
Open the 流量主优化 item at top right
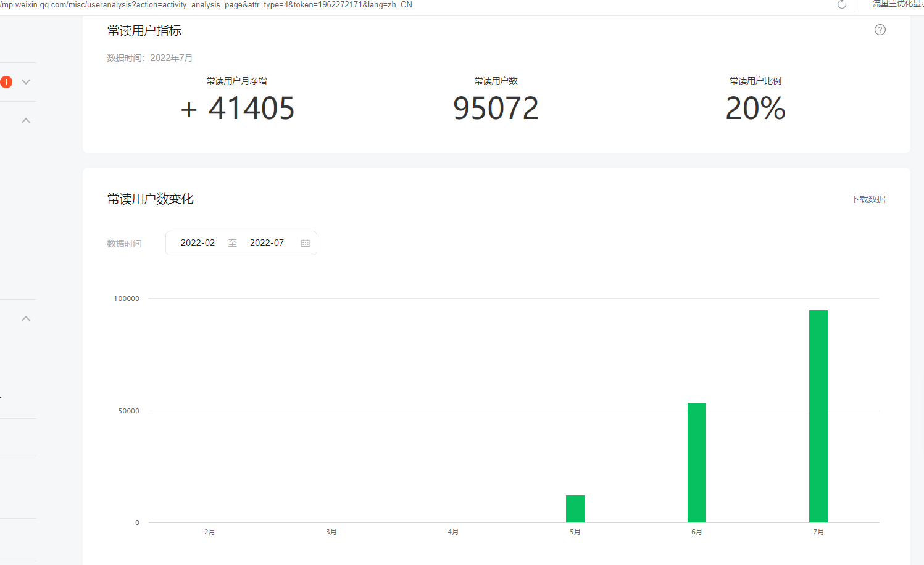click(x=897, y=4)
